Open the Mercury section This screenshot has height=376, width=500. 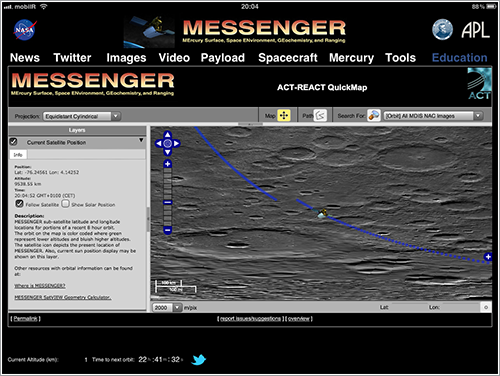[x=352, y=58]
